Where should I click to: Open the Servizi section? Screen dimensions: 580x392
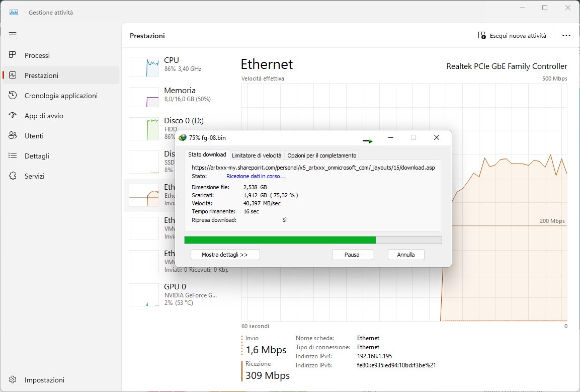click(34, 176)
